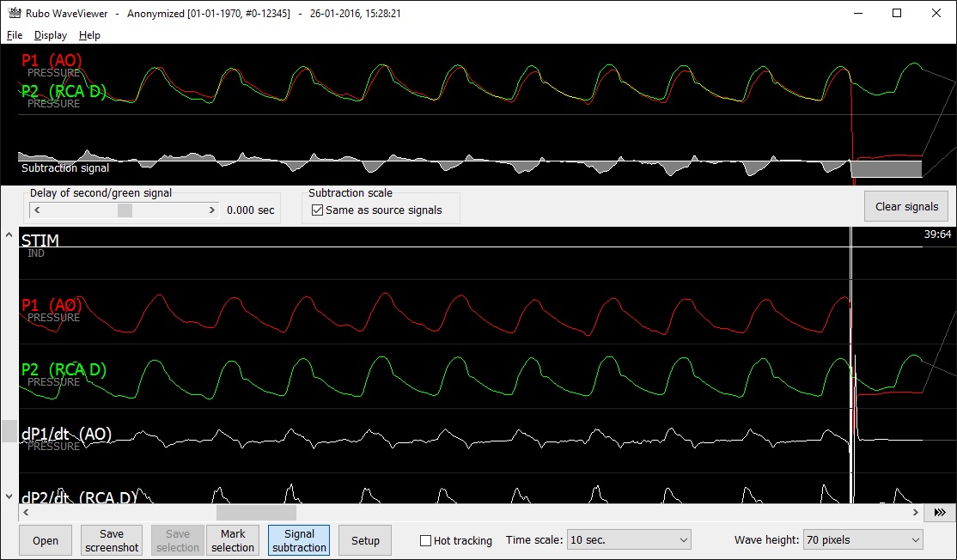Click the delay slider right arrow
This screenshot has height=560, width=957.
point(212,210)
